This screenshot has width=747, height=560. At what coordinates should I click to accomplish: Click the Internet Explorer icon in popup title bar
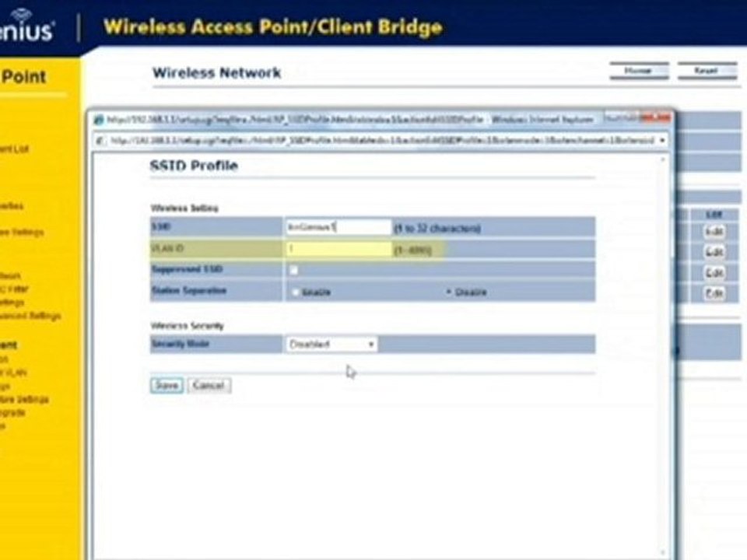pyautogui.click(x=99, y=120)
